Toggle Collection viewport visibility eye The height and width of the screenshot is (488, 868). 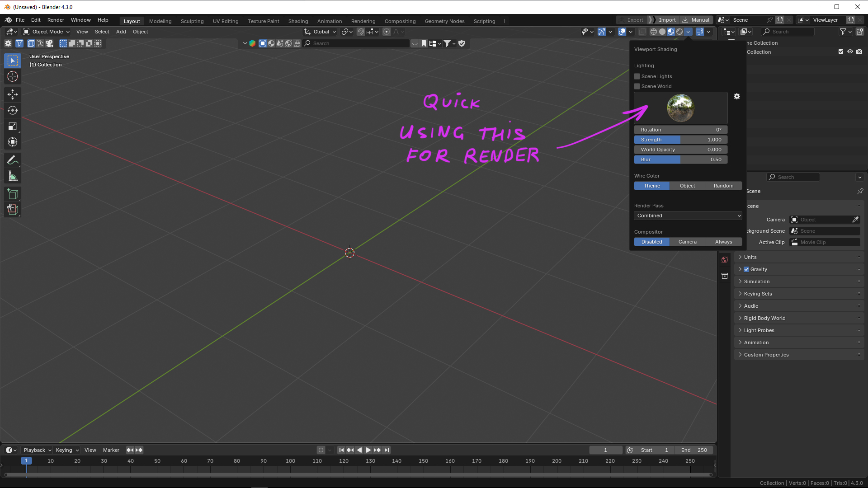(850, 52)
